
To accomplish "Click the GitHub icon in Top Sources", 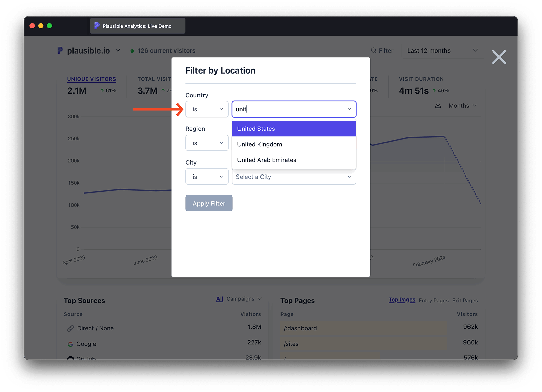I will pyautogui.click(x=70, y=358).
